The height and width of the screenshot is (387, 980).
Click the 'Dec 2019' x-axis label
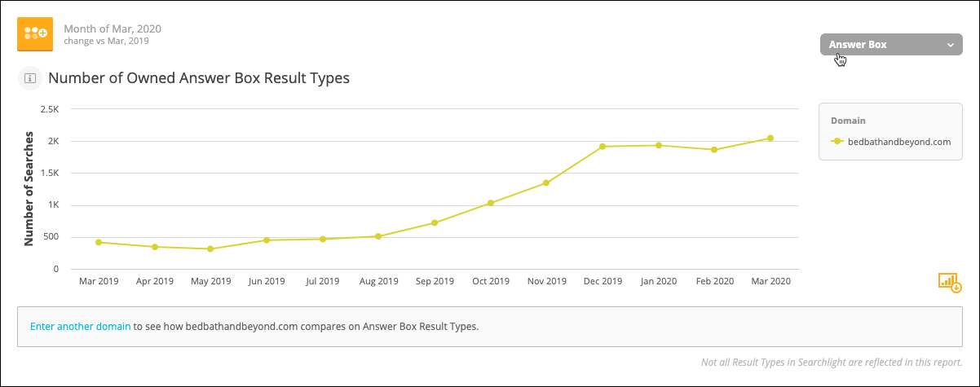tap(603, 281)
